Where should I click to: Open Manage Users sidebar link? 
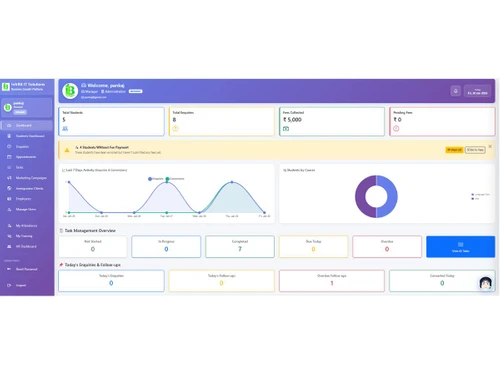click(x=27, y=209)
